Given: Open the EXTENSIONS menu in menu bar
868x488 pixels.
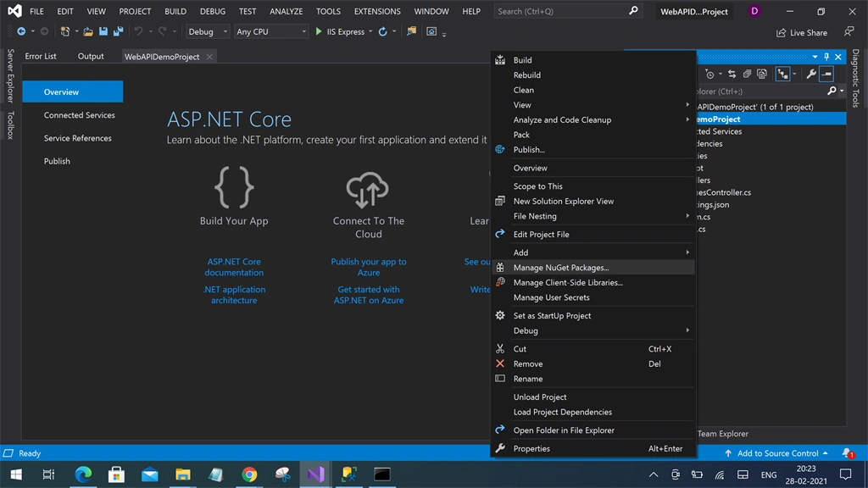Looking at the screenshot, I should pyautogui.click(x=377, y=11).
